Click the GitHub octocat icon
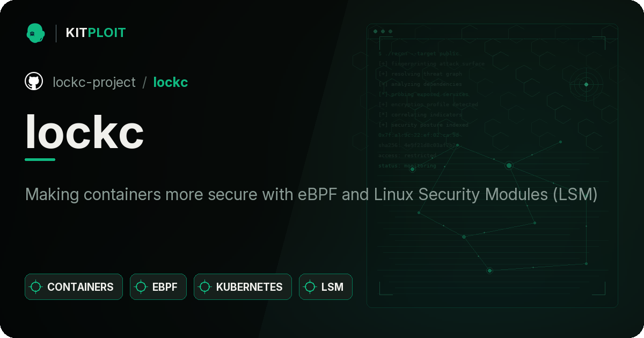644x338 pixels. [x=34, y=82]
